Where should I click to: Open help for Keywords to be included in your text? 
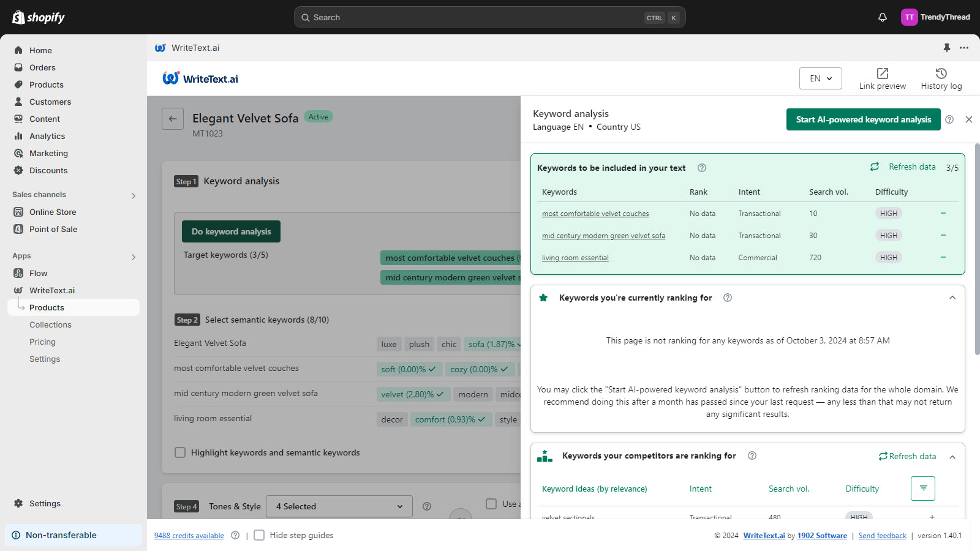(702, 168)
